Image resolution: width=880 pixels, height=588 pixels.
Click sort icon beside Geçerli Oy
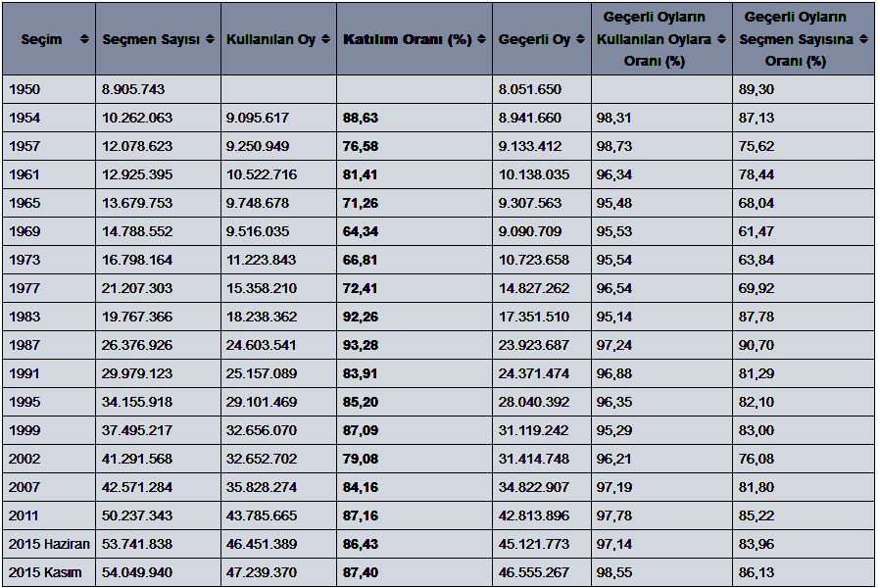pos(579,40)
